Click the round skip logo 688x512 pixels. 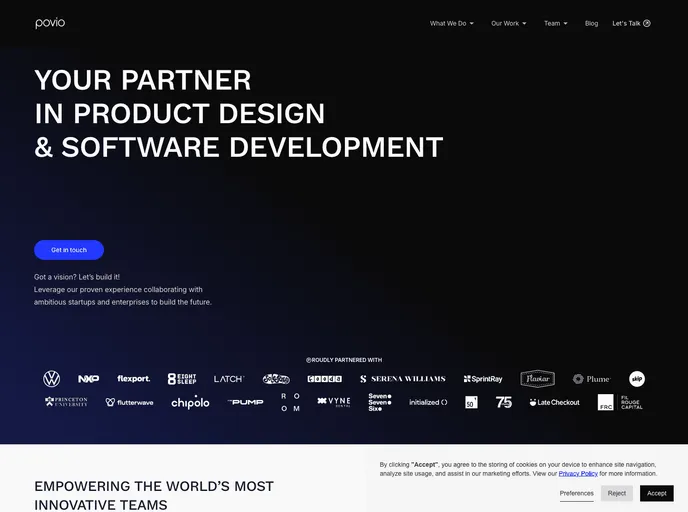coord(637,379)
